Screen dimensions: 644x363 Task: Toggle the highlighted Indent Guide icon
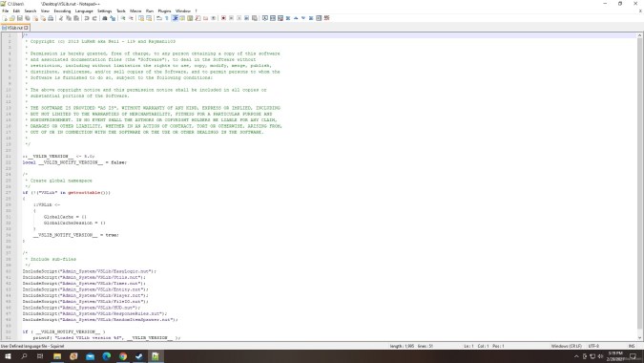pyautogui.click(x=175, y=18)
